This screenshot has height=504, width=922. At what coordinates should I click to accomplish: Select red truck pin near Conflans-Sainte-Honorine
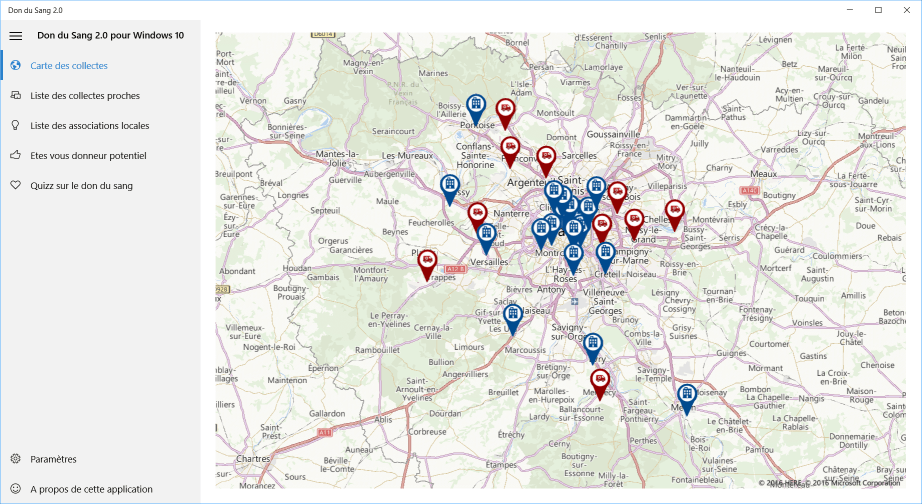point(510,150)
